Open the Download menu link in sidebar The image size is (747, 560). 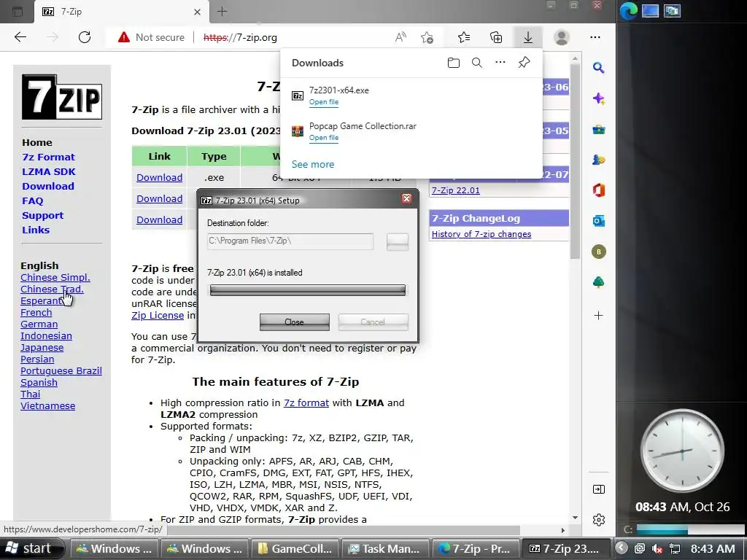point(47,186)
